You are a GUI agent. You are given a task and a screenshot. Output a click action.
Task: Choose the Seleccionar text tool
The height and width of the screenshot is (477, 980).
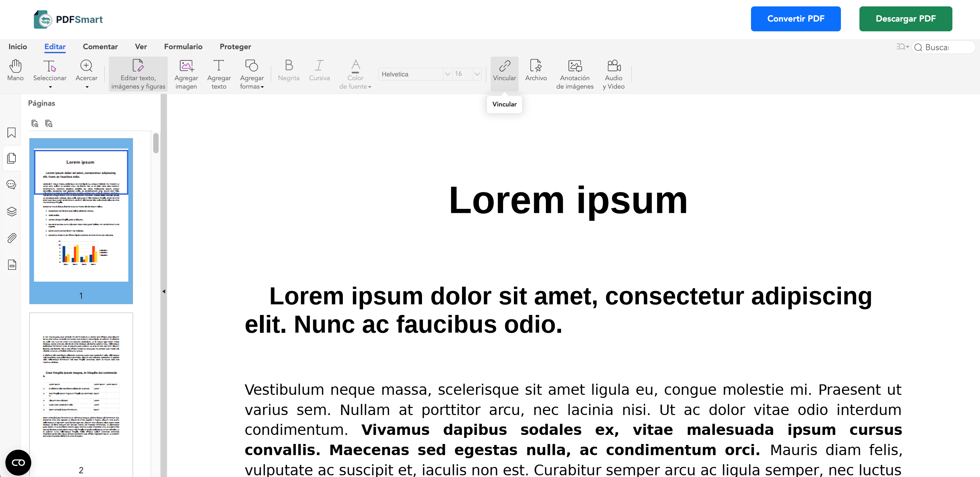click(x=50, y=70)
